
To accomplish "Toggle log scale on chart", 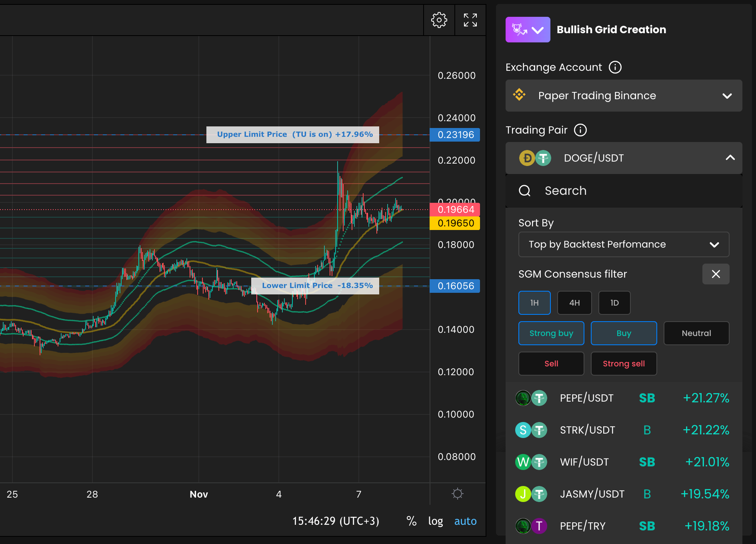I will pyautogui.click(x=436, y=521).
